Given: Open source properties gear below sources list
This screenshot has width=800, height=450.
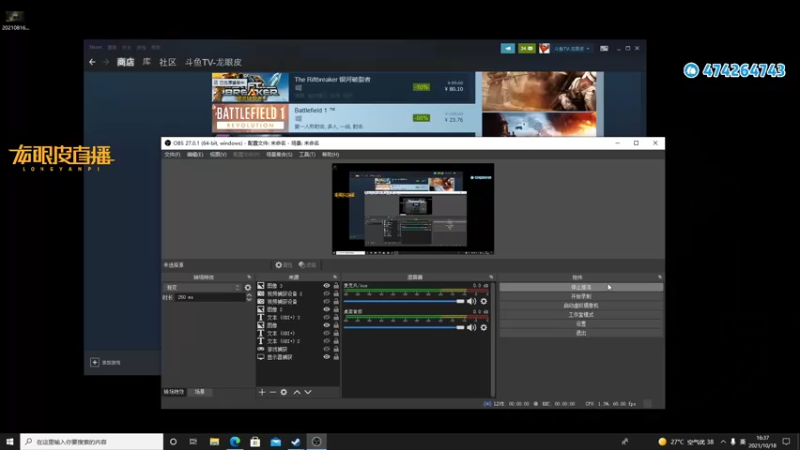Looking at the screenshot, I should click(x=284, y=392).
